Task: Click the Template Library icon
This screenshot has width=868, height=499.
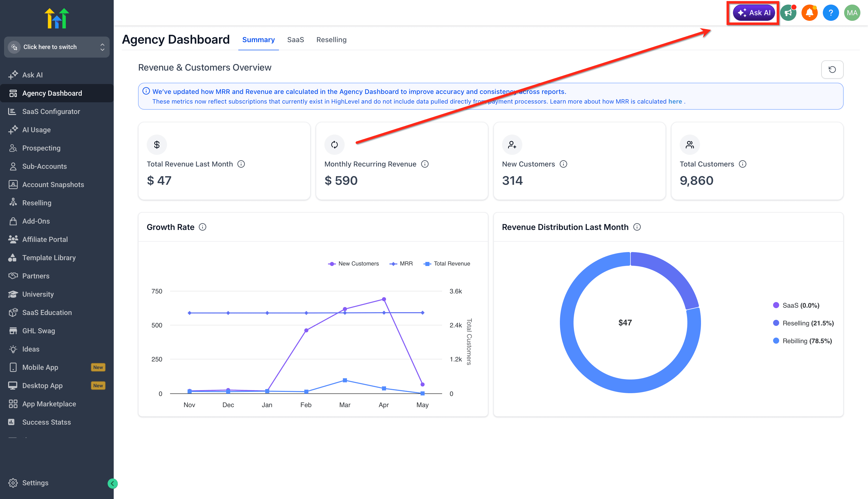Action: [13, 258]
